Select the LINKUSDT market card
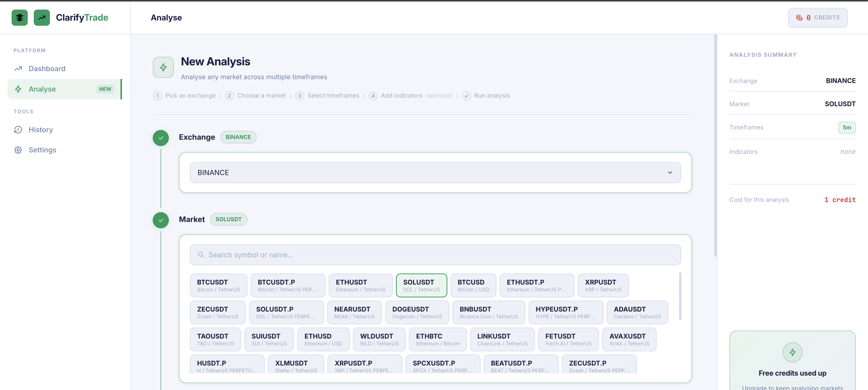Image resolution: width=868 pixels, height=390 pixels. [x=502, y=339]
